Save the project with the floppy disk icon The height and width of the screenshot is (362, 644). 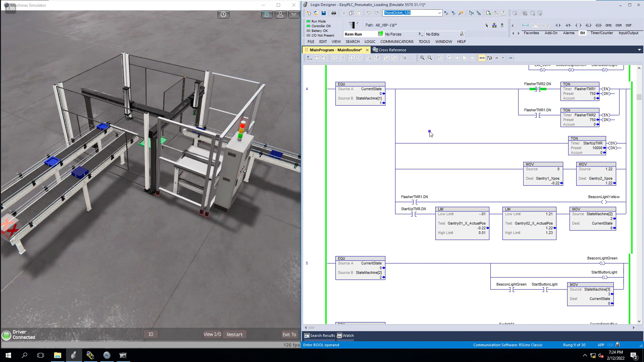click(324, 13)
